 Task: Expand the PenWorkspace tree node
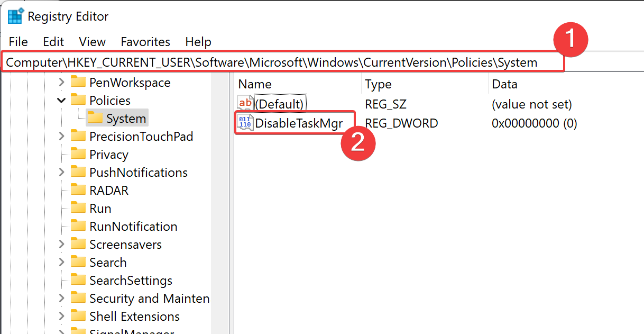(x=62, y=82)
